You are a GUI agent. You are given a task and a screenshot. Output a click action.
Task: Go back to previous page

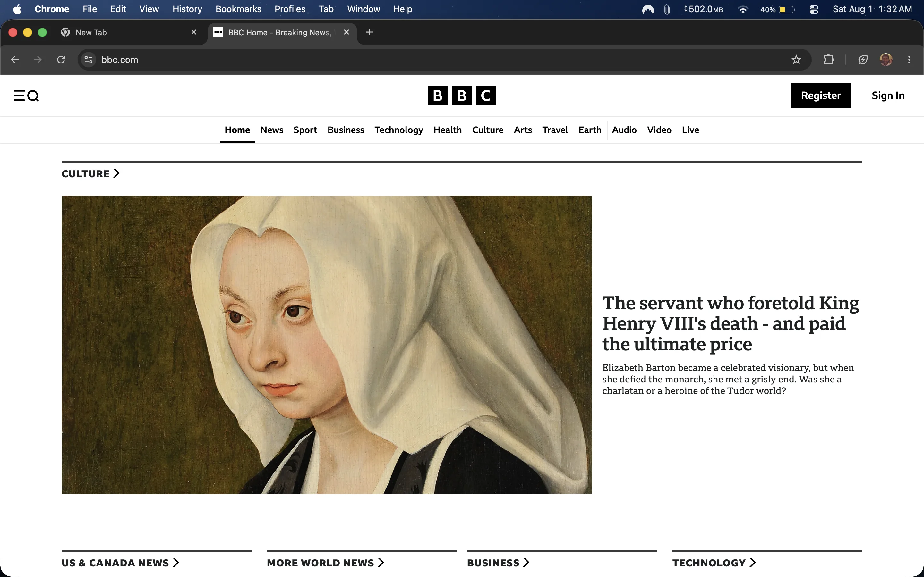point(15,60)
